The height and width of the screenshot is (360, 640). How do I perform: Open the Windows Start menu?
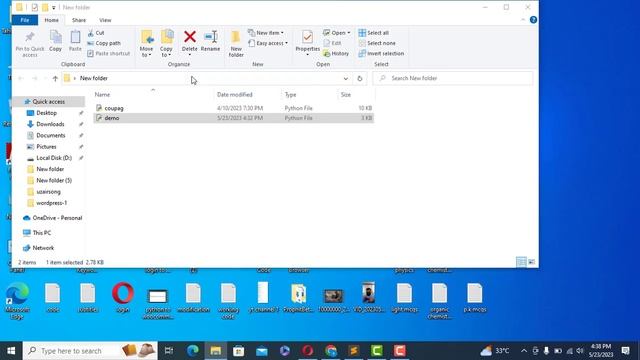(11, 351)
